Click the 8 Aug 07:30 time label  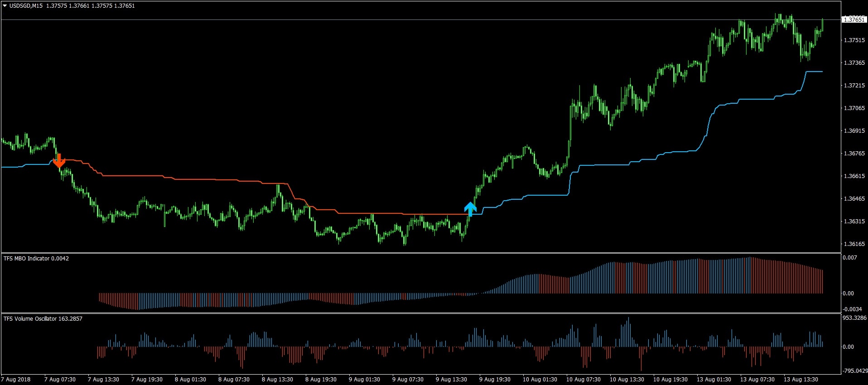click(x=234, y=380)
